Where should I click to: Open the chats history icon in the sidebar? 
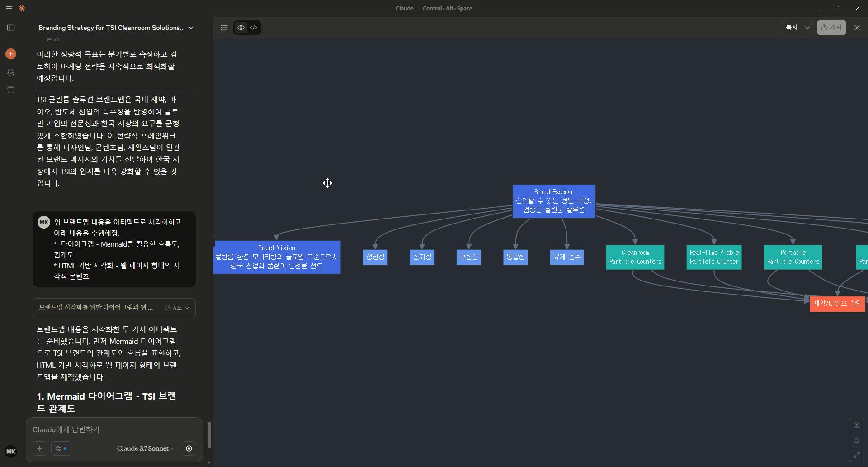pyautogui.click(x=11, y=72)
